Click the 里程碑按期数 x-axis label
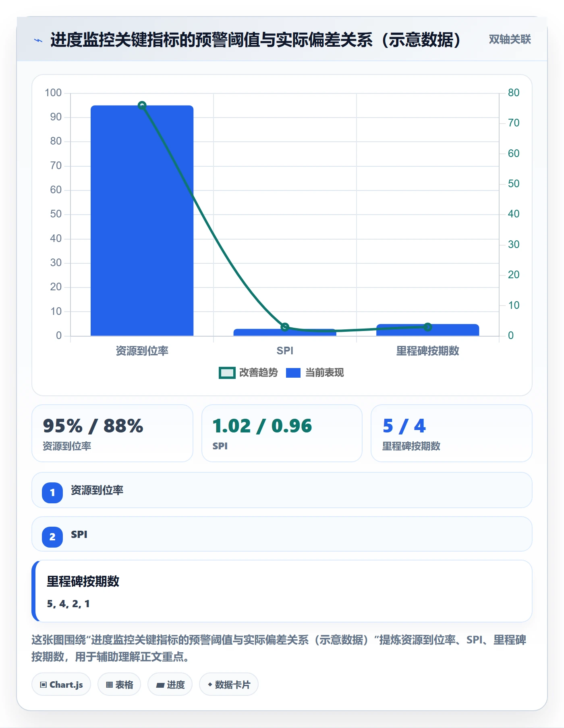Viewport: 564px width, 728px height. point(428,351)
